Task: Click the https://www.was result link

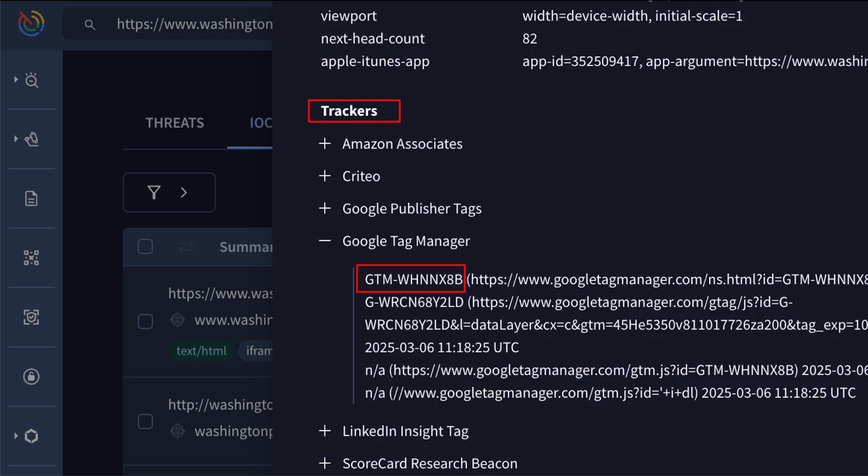Action: coord(220,293)
